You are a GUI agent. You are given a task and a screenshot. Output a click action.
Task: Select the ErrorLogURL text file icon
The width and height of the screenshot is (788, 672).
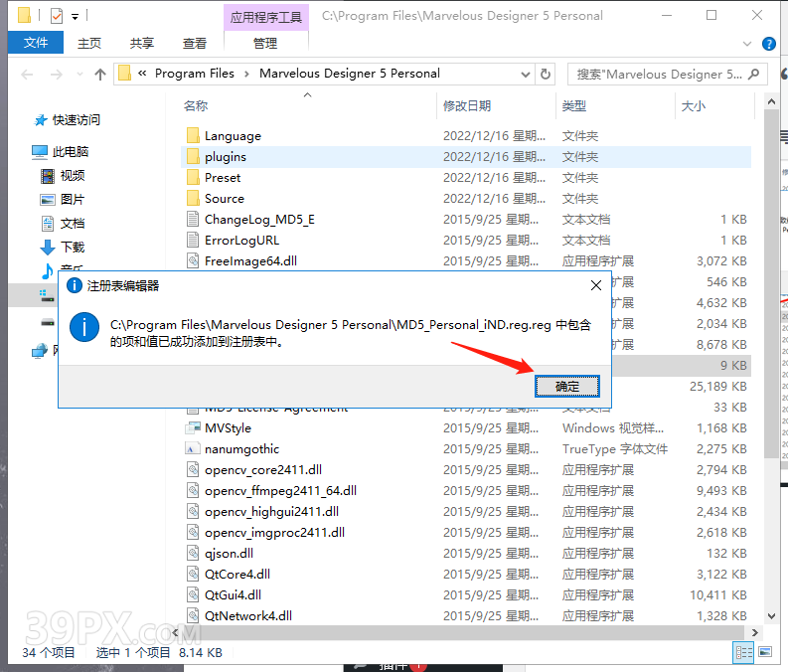coord(193,240)
